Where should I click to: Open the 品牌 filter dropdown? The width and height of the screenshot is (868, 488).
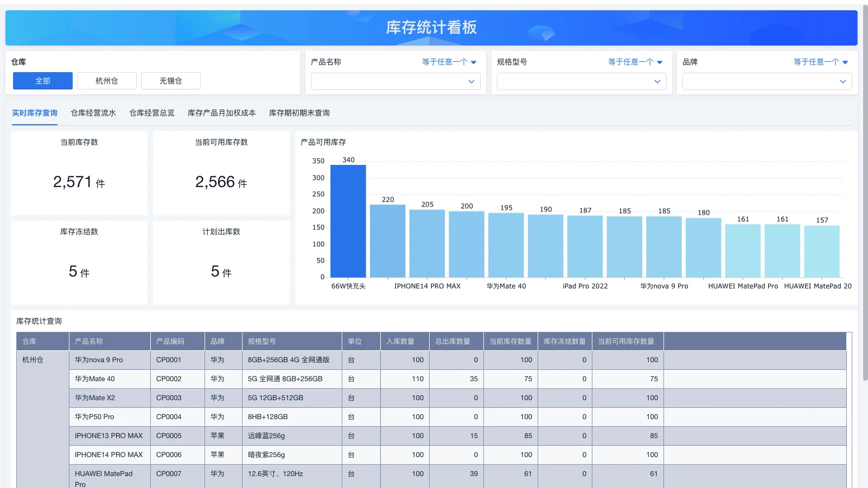767,81
